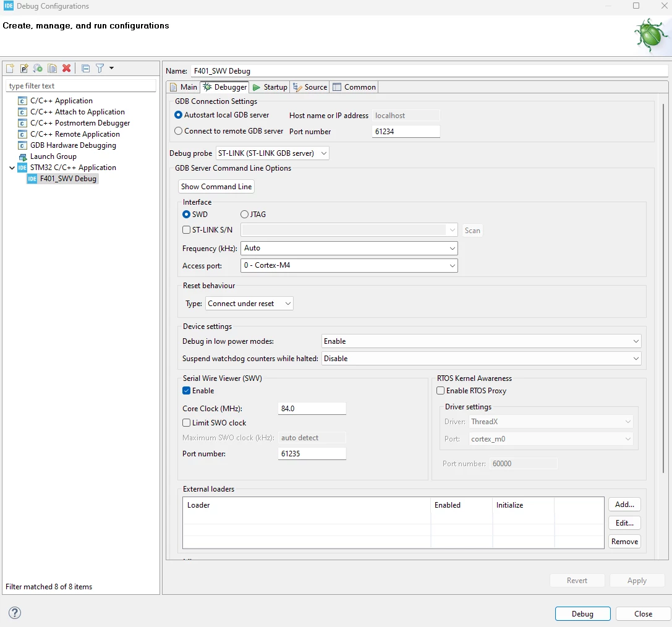Click the New prototype configuration icon
672x627 pixels.
click(24, 68)
